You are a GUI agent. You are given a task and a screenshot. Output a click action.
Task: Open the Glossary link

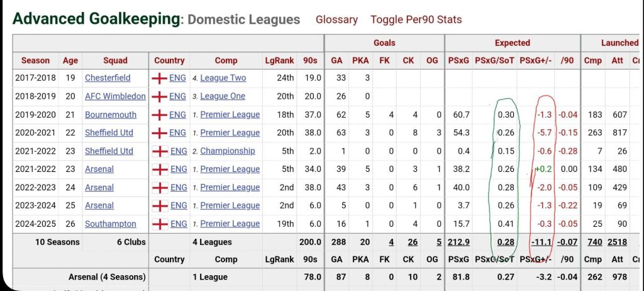(336, 20)
